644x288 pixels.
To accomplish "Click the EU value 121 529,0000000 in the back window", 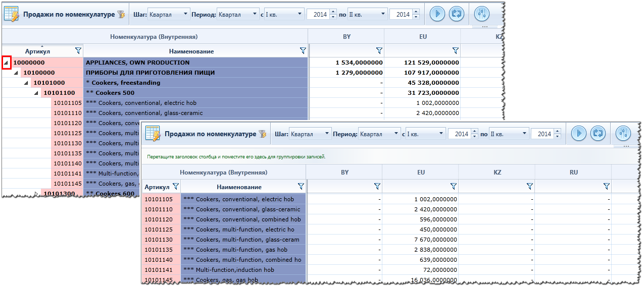I will click(x=432, y=63).
